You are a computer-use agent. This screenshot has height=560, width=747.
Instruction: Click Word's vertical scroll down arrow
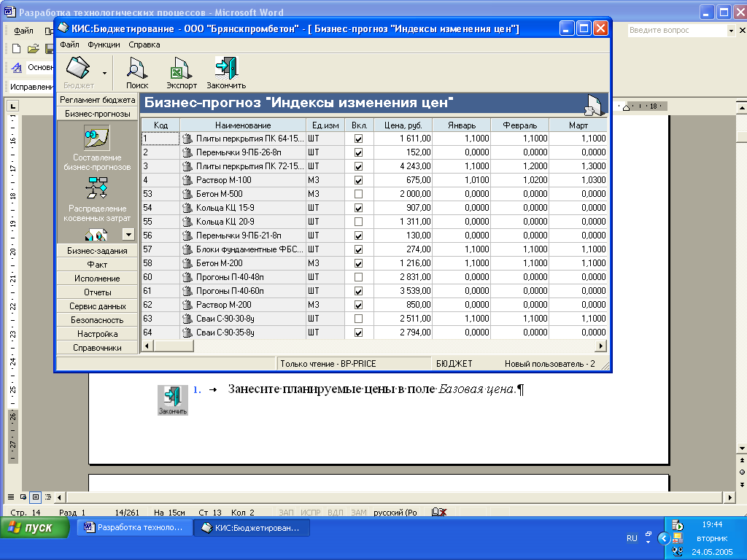pos(742,448)
